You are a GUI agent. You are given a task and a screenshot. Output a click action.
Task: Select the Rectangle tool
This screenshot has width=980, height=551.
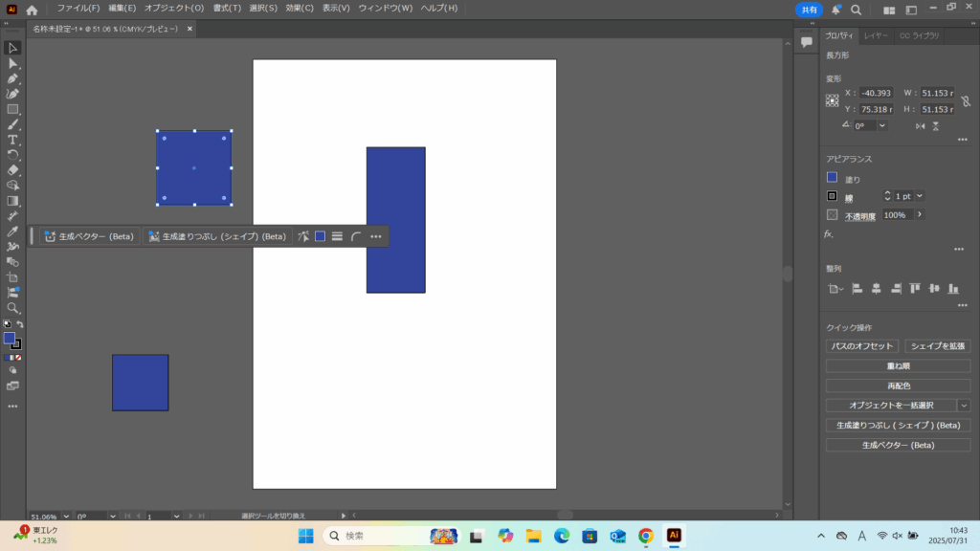pyautogui.click(x=13, y=109)
